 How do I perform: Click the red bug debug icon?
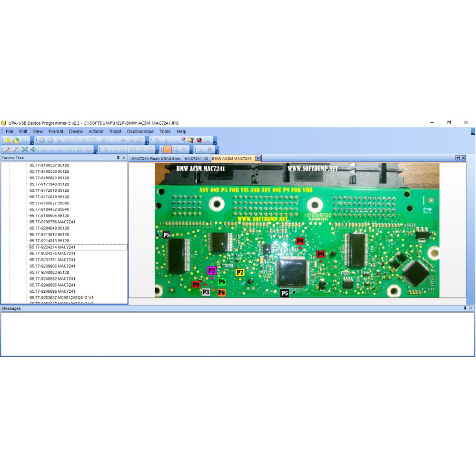click(199, 140)
